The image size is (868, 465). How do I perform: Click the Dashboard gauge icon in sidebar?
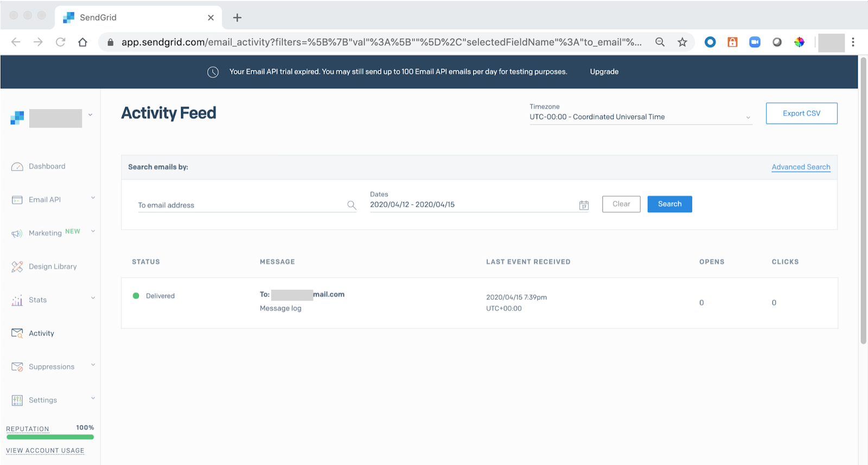click(x=17, y=167)
